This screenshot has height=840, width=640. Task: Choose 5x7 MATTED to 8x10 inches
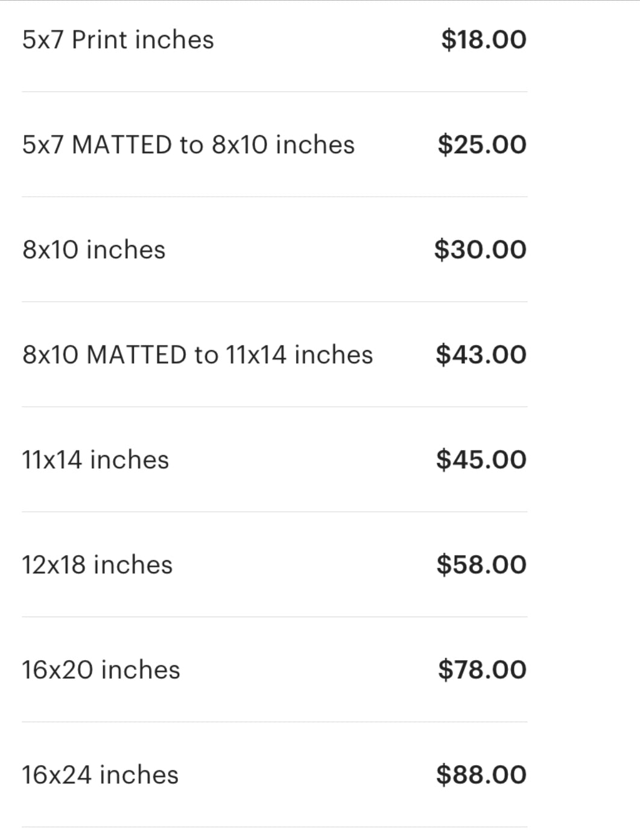tap(188, 145)
